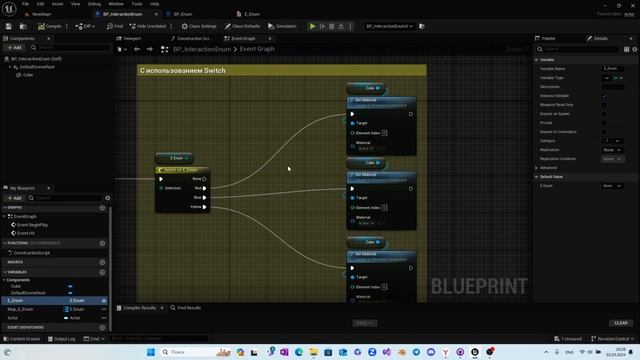This screenshot has height=360, width=640.
Task: Add a new event dispatcher with plus
Action: click(102, 327)
